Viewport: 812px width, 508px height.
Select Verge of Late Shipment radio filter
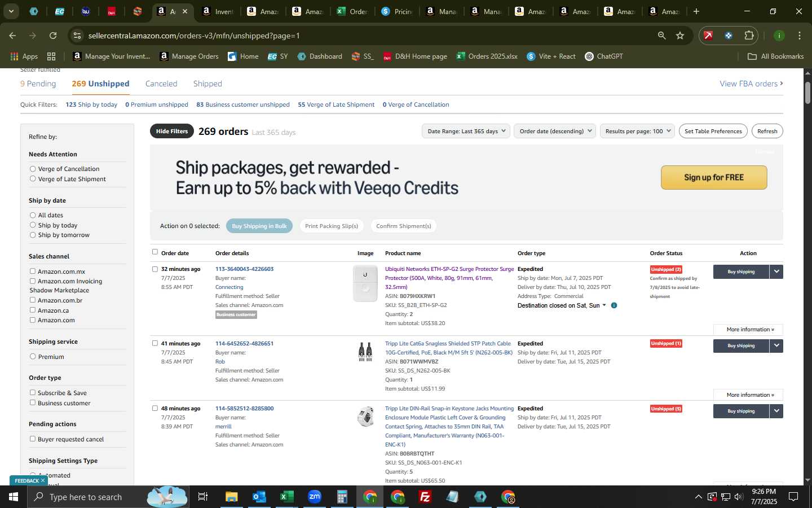point(33,179)
